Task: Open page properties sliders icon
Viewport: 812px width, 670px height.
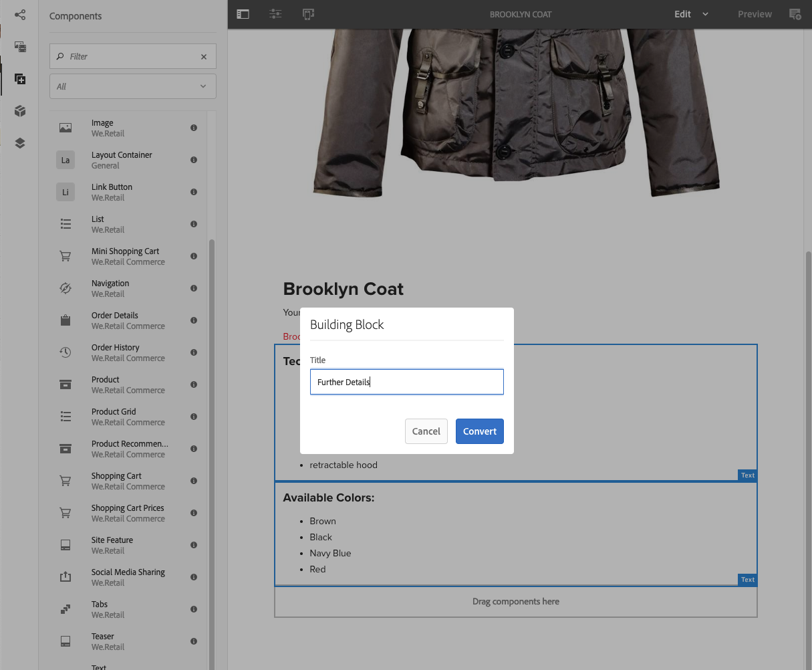Action: 275,14
